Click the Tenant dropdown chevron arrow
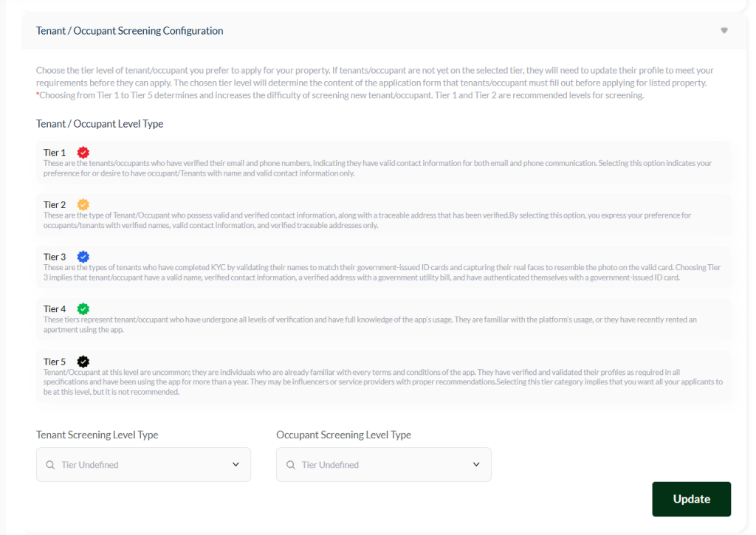 click(236, 465)
